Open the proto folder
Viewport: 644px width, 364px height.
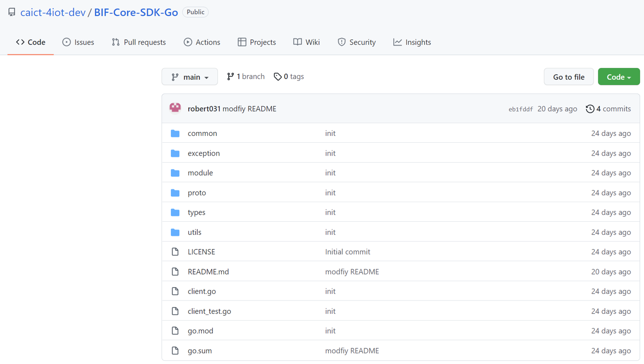(x=197, y=193)
